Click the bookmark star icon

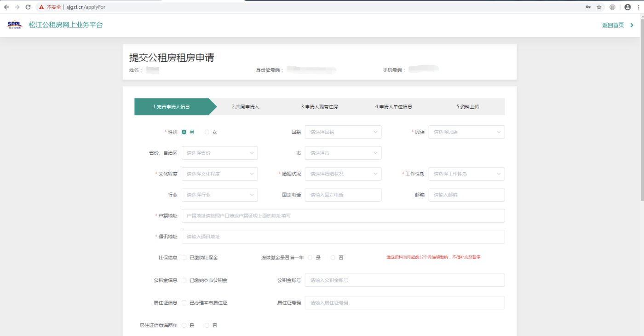click(x=599, y=7)
